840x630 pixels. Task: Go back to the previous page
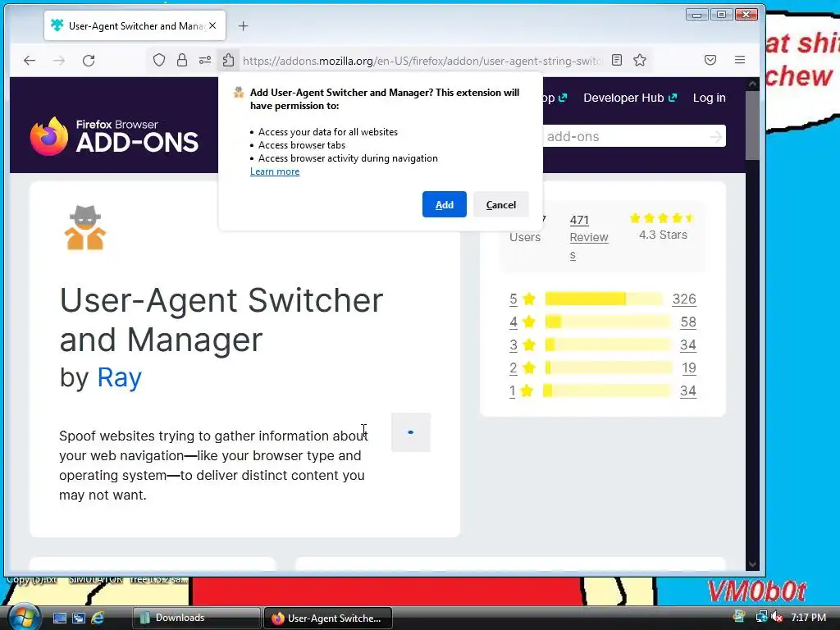30,61
